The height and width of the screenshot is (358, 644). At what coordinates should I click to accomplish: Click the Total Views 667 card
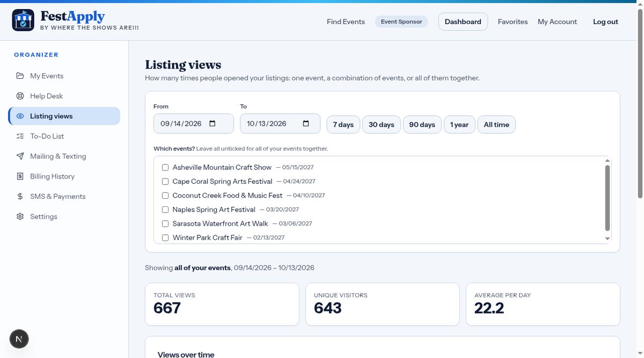[222, 304]
